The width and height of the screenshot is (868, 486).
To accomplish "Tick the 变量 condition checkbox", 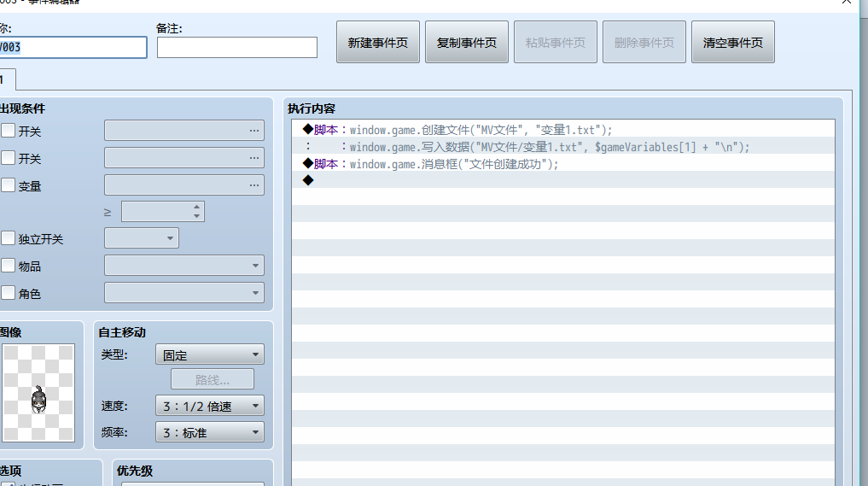I will [x=9, y=185].
